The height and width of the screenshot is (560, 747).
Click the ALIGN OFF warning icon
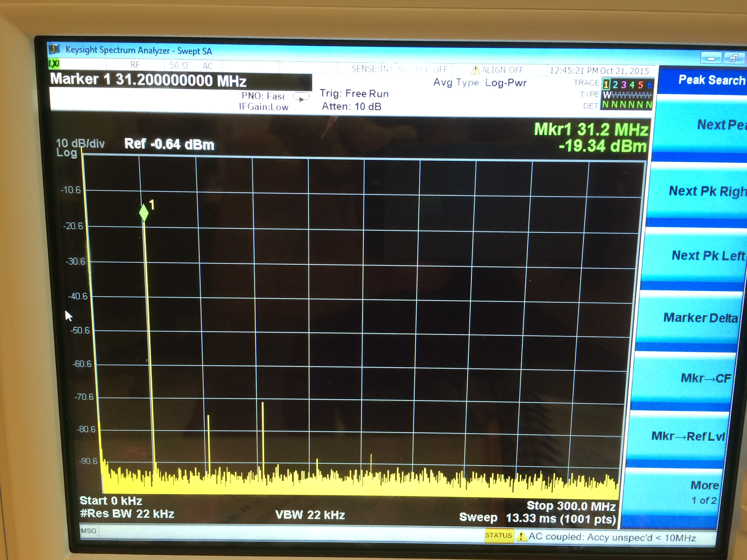coord(475,70)
